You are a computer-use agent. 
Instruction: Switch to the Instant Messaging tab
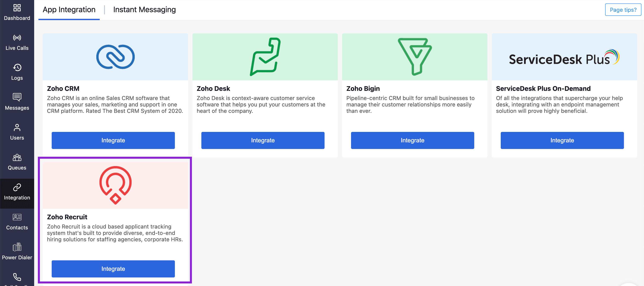click(144, 10)
